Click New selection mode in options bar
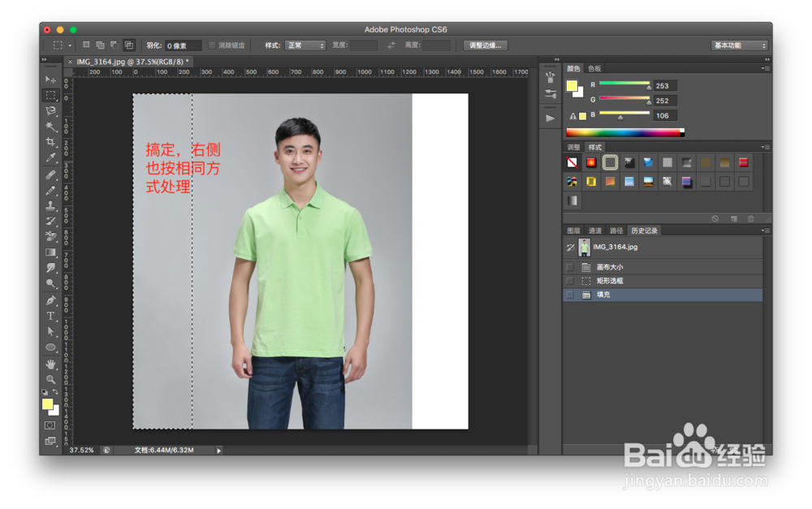 [87, 45]
